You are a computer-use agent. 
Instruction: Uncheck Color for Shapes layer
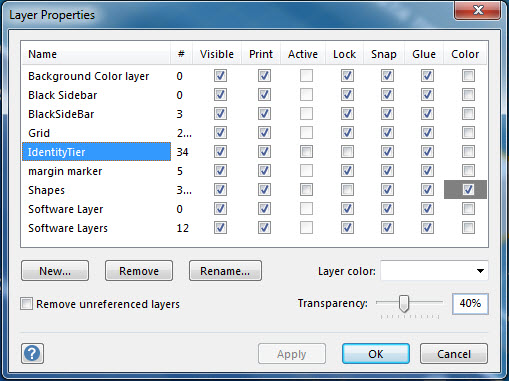(x=468, y=190)
